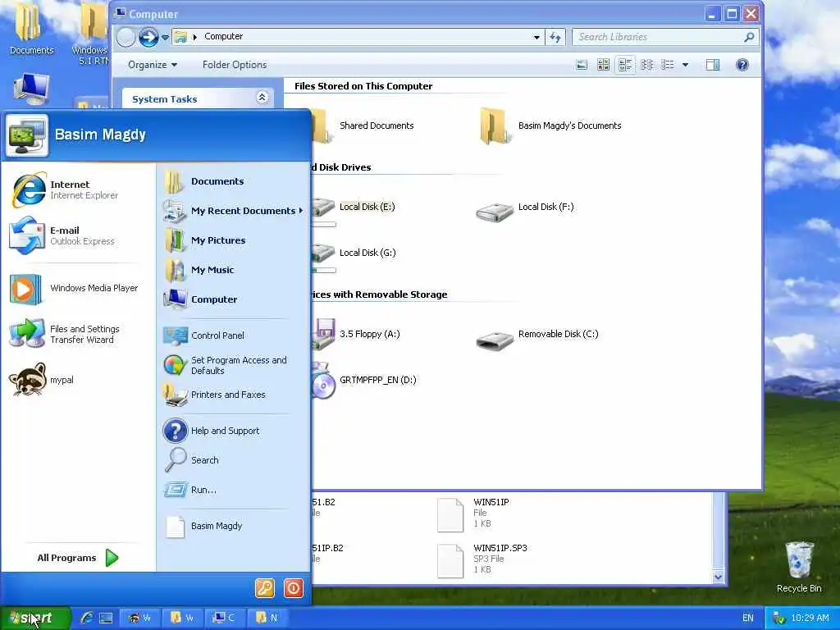Screen dimensions: 840x630
Task: Select GRTMPFPP_EN (D:) disc drive
Action: [x=364, y=381]
